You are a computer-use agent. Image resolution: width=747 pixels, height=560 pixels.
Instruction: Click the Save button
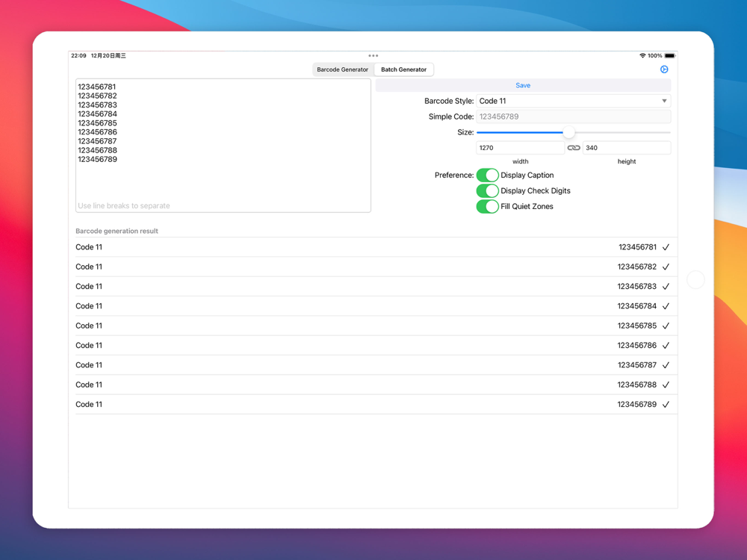coord(523,85)
